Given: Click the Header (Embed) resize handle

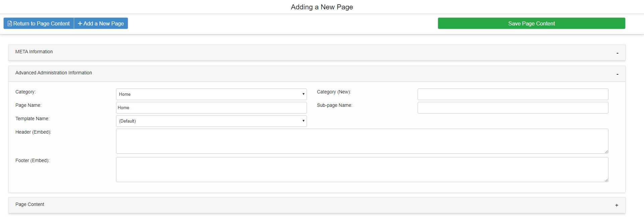Looking at the screenshot, I should pyautogui.click(x=606, y=151).
